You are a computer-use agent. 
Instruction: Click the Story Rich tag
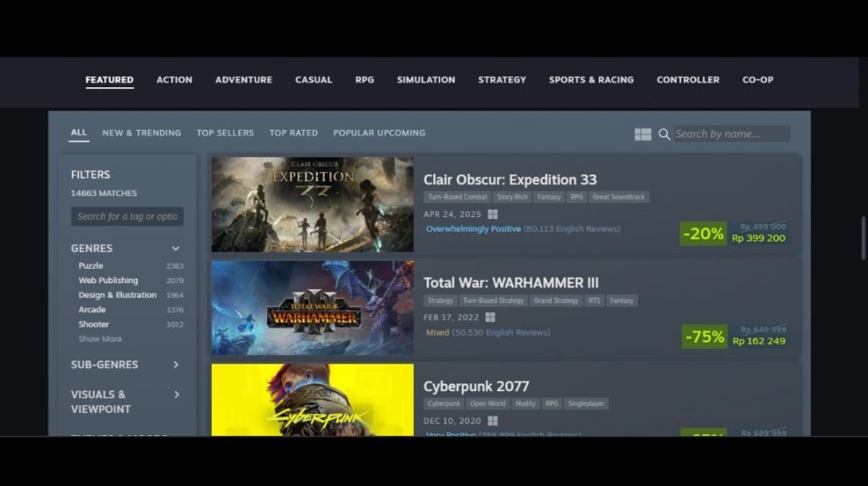[512, 197]
